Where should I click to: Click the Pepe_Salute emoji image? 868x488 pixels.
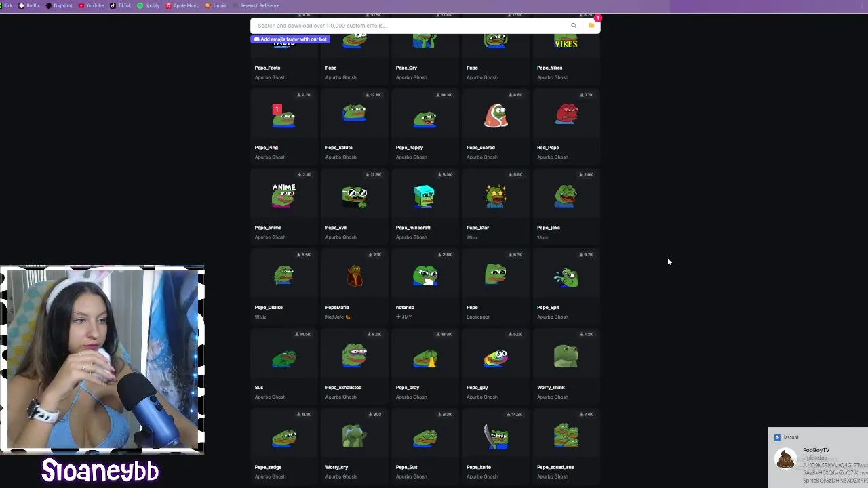tap(354, 113)
